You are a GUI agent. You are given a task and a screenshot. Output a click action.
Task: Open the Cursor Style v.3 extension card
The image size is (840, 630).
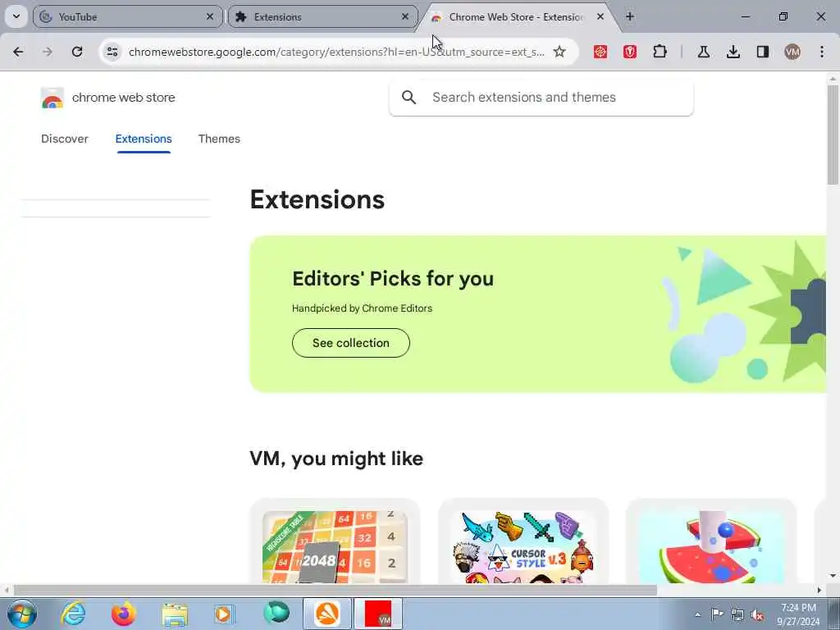(x=523, y=542)
